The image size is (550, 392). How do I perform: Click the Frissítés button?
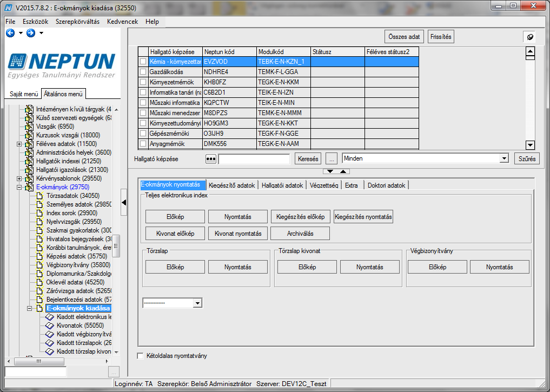pos(441,36)
